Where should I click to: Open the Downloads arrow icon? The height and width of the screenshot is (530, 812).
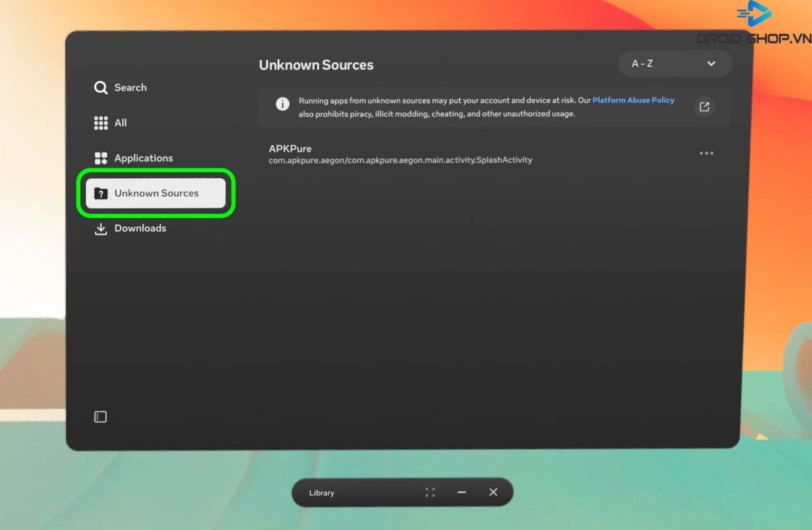pyautogui.click(x=101, y=229)
